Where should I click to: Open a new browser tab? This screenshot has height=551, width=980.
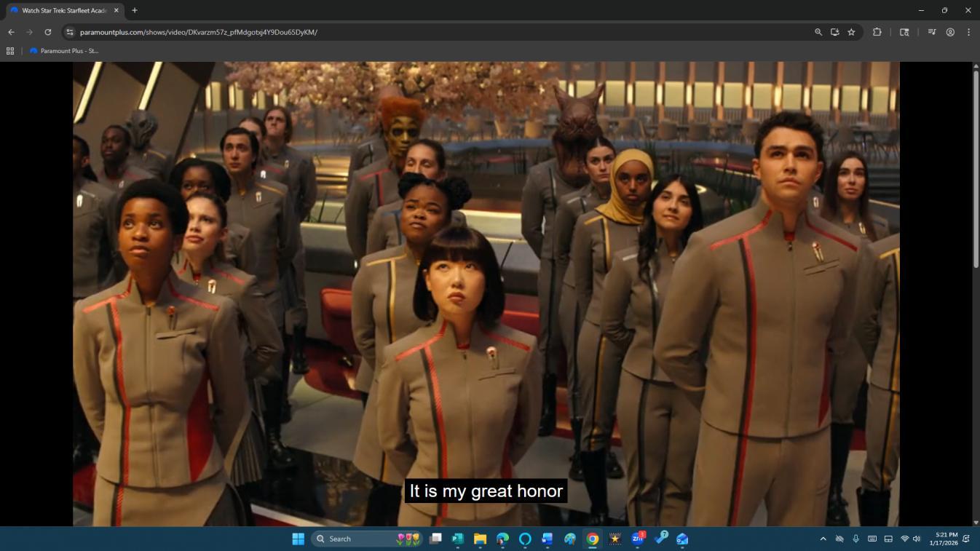click(x=135, y=10)
